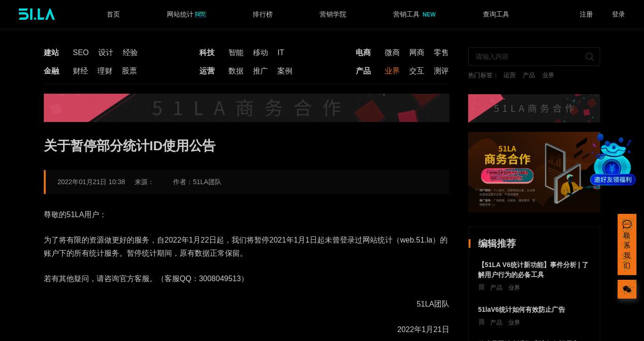Click the search magnifier icon
Viewport: 644px width, 341px height.
589,57
